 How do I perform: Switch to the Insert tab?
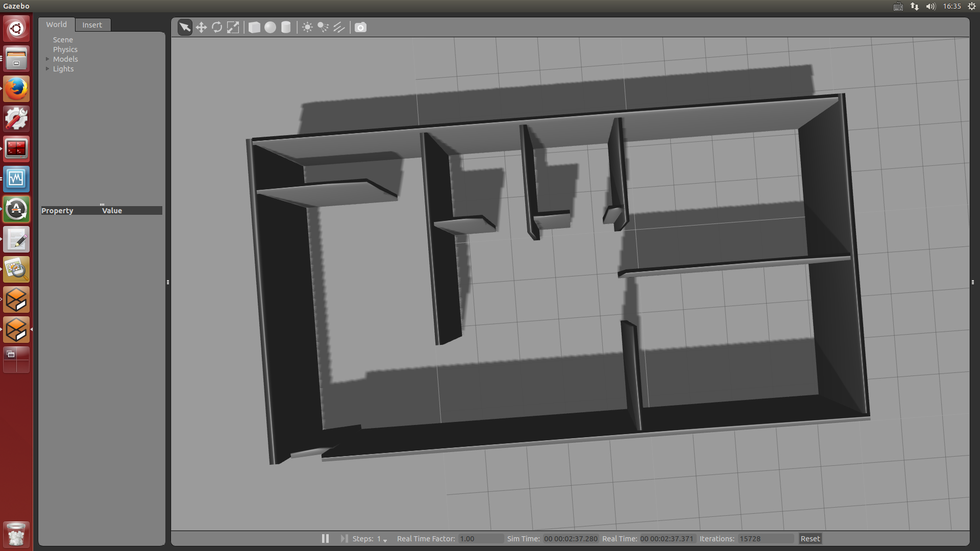point(92,25)
